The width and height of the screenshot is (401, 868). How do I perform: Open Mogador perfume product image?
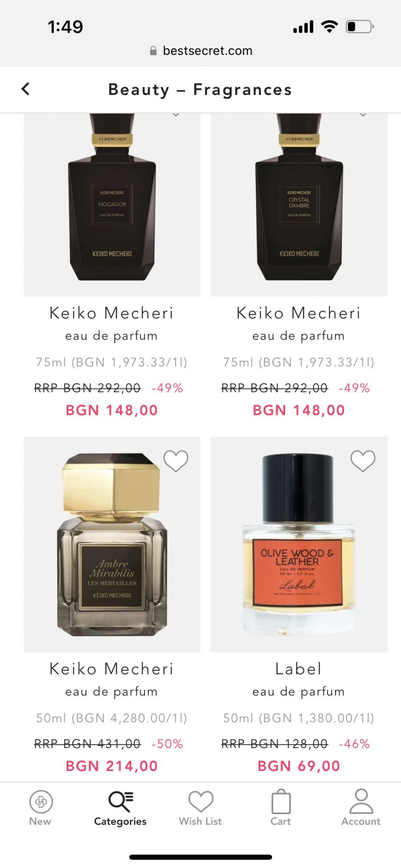112,205
